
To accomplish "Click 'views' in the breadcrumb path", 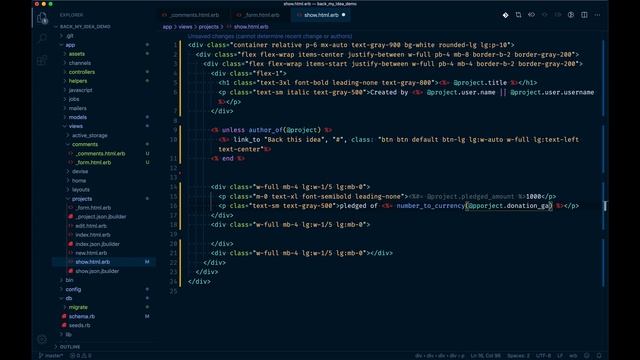I will coord(185,27).
